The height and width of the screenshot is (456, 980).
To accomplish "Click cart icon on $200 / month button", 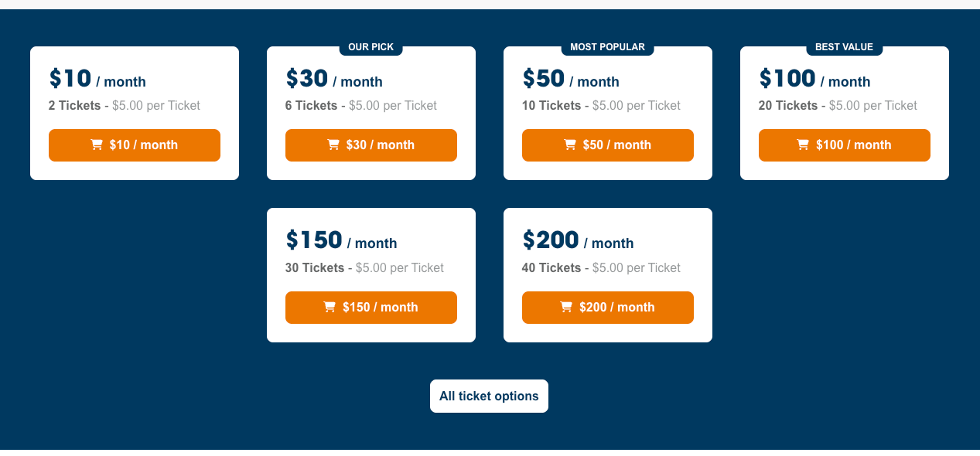I will 566,307.
